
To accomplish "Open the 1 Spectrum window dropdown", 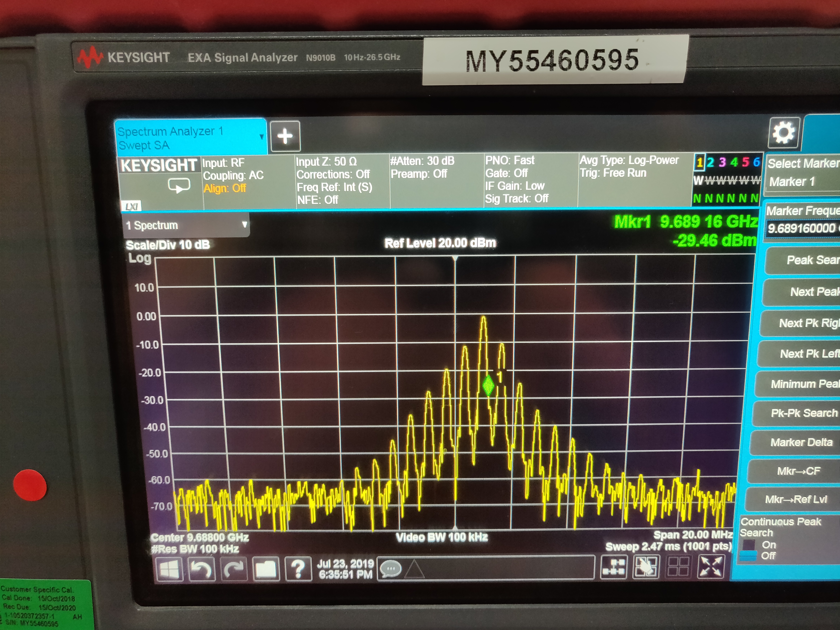I will (x=186, y=225).
